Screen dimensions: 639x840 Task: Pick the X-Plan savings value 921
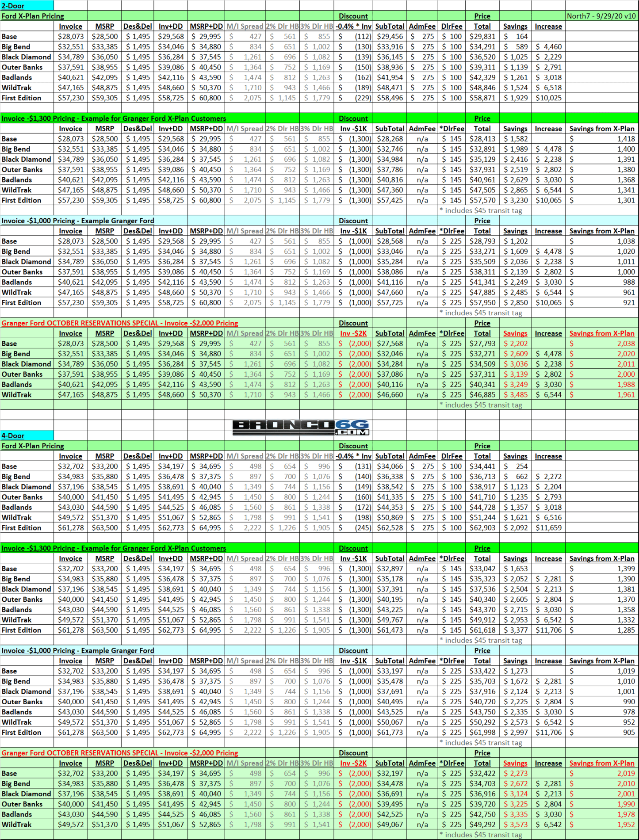coord(602,303)
